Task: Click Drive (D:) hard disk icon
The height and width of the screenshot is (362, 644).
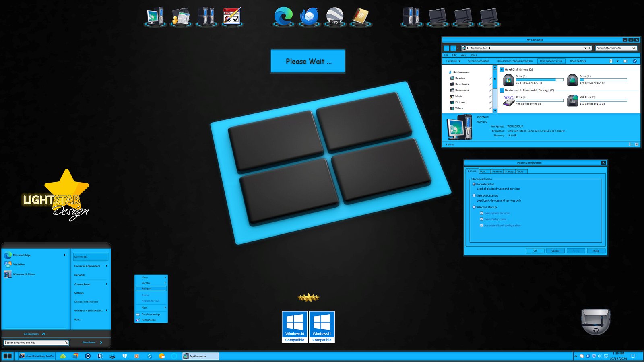Action: pos(572,80)
